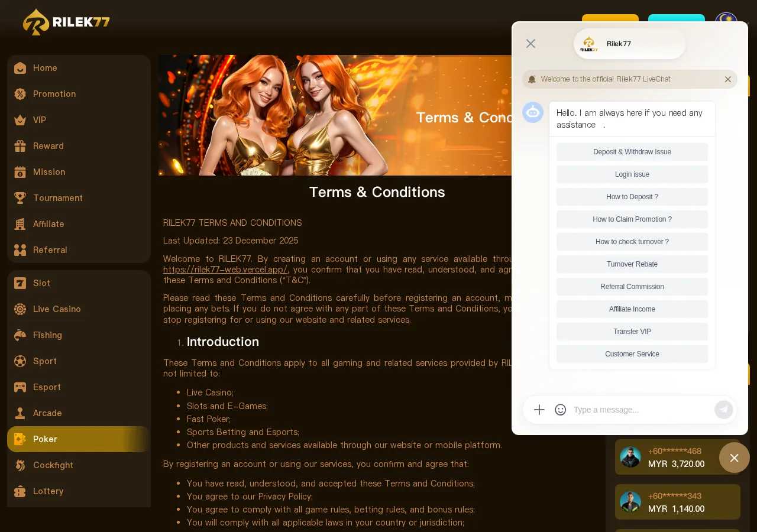Click 'RILEK77 TERMS AND CONDITIONS' text
The width and height of the screenshot is (757, 532).
[x=232, y=223]
